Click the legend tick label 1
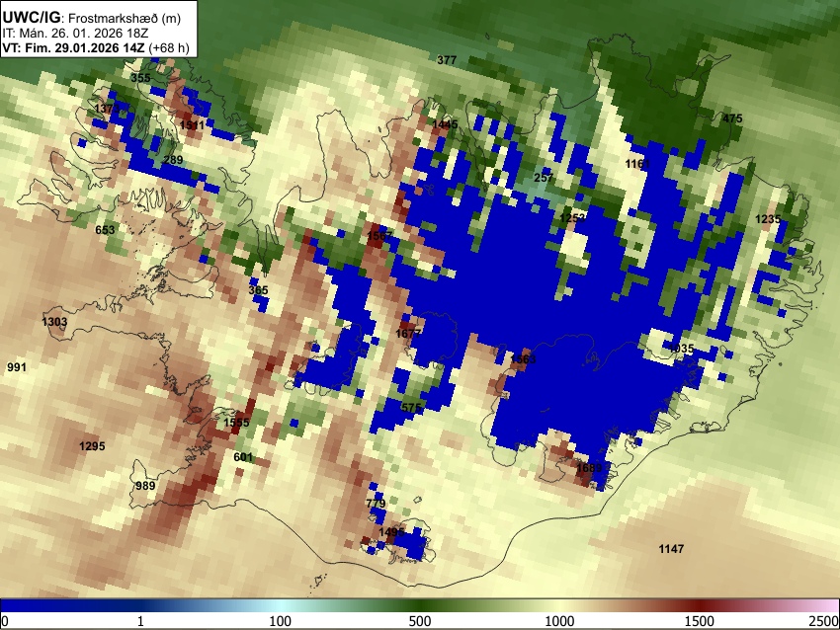 (x=140, y=621)
